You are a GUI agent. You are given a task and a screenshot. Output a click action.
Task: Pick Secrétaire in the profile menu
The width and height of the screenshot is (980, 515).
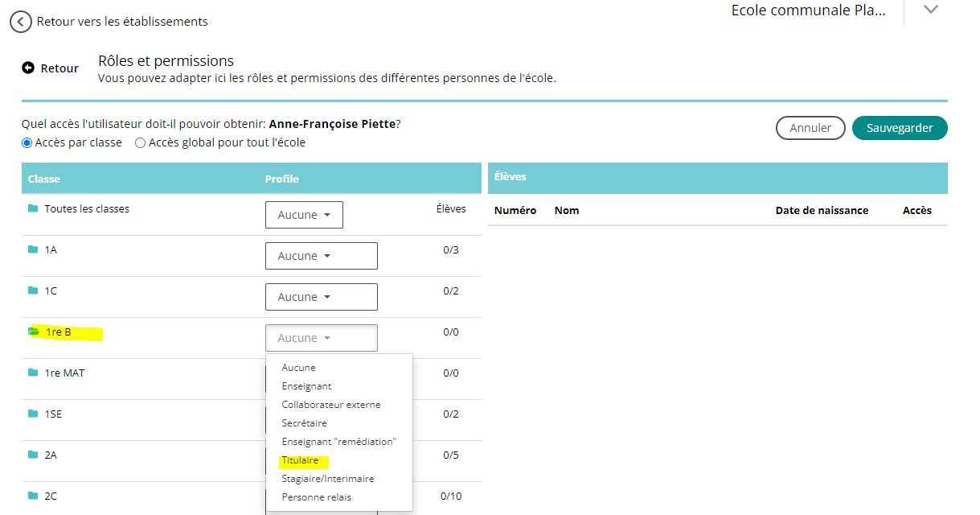304,423
